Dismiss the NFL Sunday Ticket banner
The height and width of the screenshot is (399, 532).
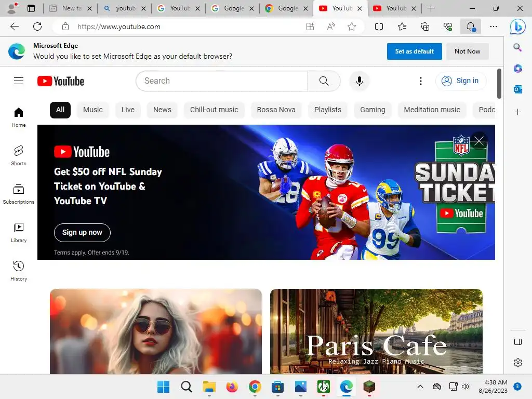(x=479, y=140)
